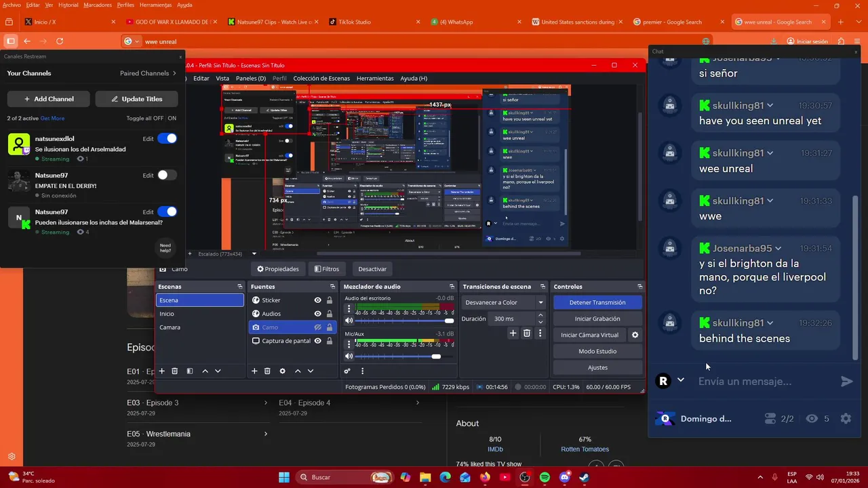Open transition properties three-dot menu
This screenshot has height=488, width=868.
[540, 333]
